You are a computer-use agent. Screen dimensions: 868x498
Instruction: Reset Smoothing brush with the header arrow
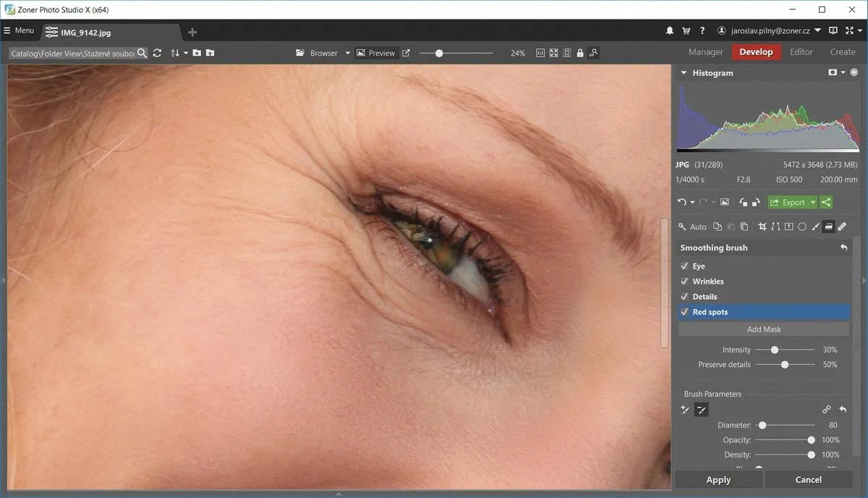[x=843, y=248]
